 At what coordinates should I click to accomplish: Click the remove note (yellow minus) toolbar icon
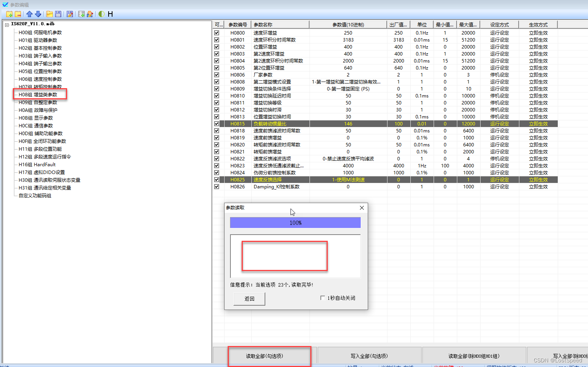click(18, 14)
